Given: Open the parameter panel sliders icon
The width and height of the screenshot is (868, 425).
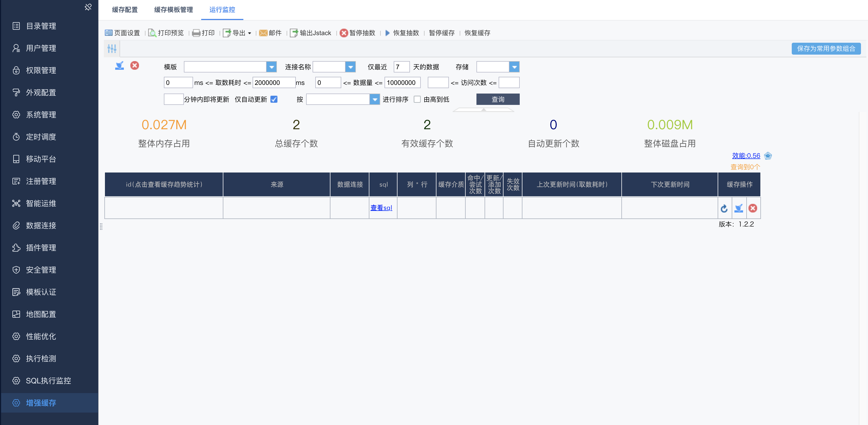Looking at the screenshot, I should click(x=112, y=49).
